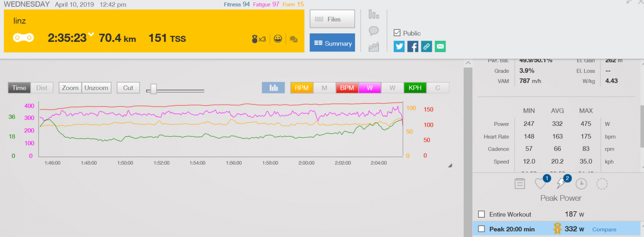Click the Unzoom button
This screenshot has height=237, width=644.
coord(96,88)
